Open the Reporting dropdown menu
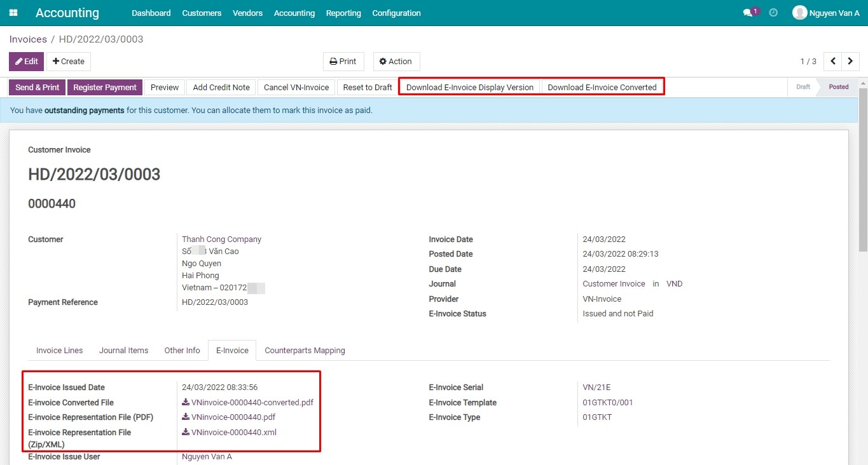Viewport: 868px width, 465px height. (343, 13)
